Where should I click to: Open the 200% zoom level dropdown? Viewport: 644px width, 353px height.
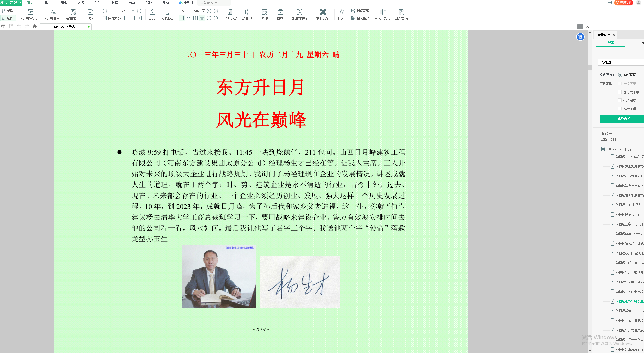[133, 11]
